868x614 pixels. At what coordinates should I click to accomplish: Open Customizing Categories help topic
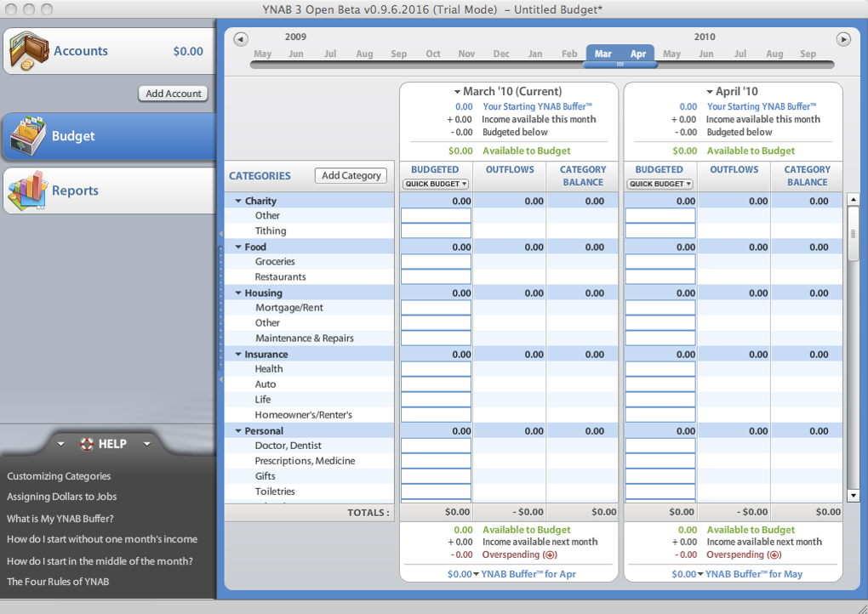tap(59, 476)
